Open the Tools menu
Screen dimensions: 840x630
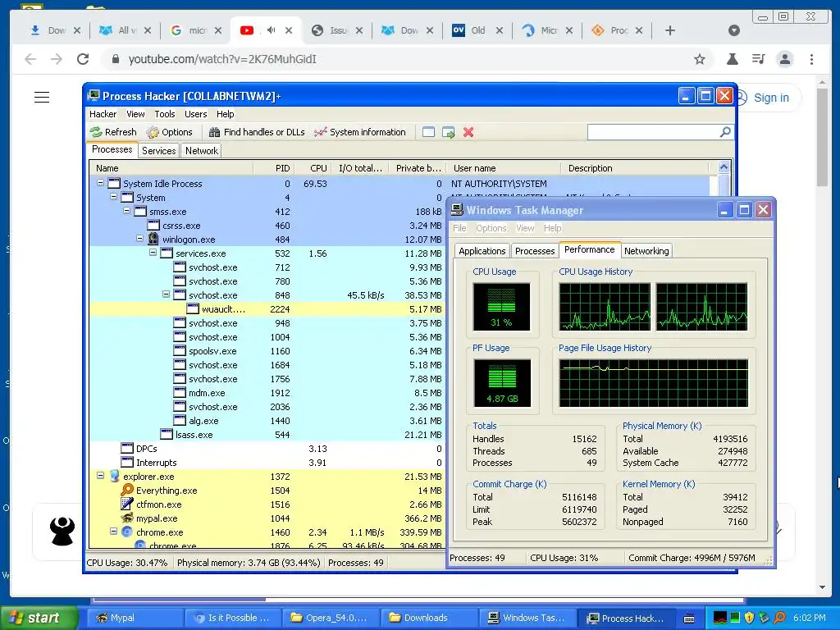coord(164,114)
